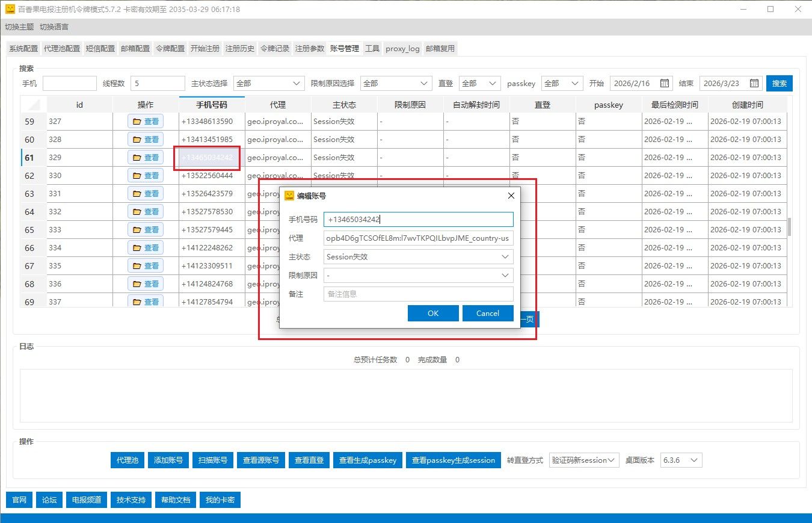Expand the 主状态 dropdown in edit dialog
Screen dimensions: 812x523
pyautogui.click(x=505, y=256)
